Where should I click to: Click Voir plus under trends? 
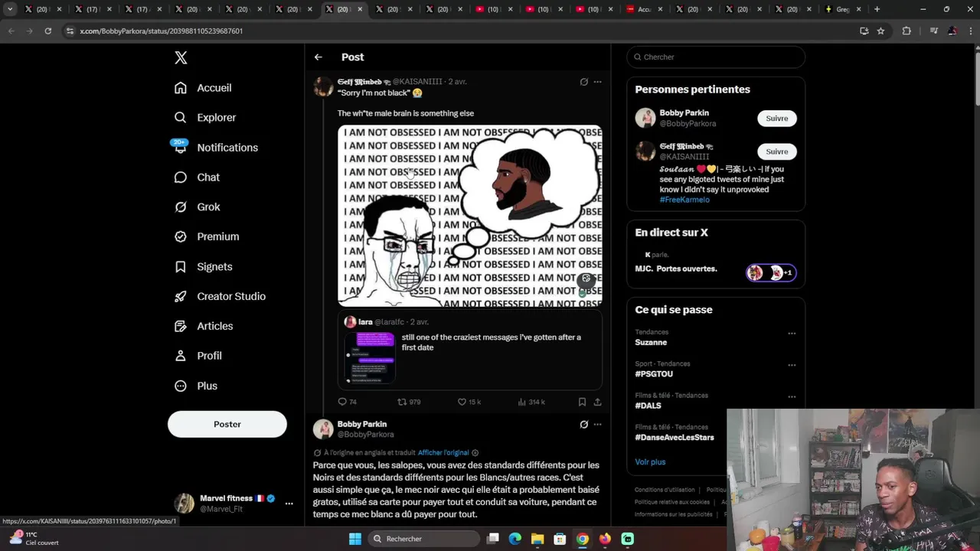coord(650,462)
